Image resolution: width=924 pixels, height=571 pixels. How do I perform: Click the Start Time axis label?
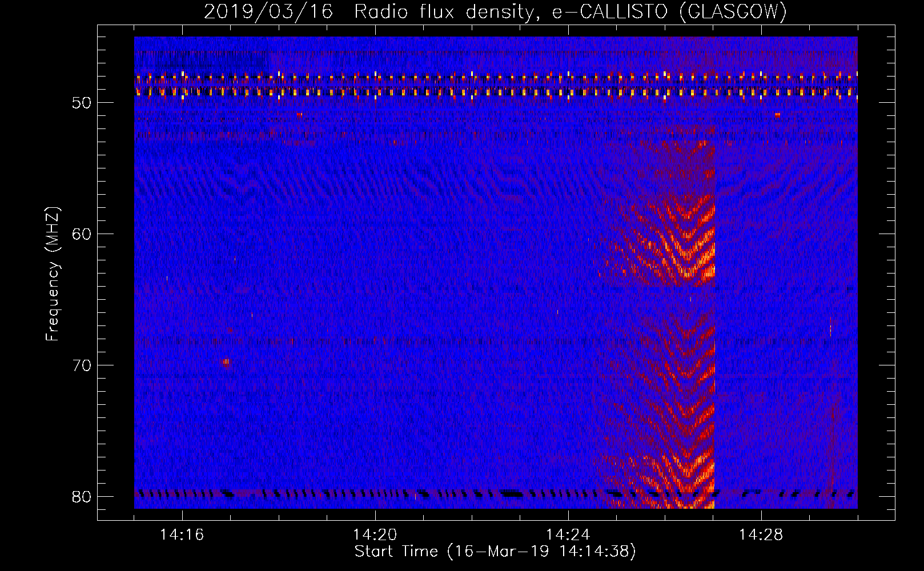495,552
